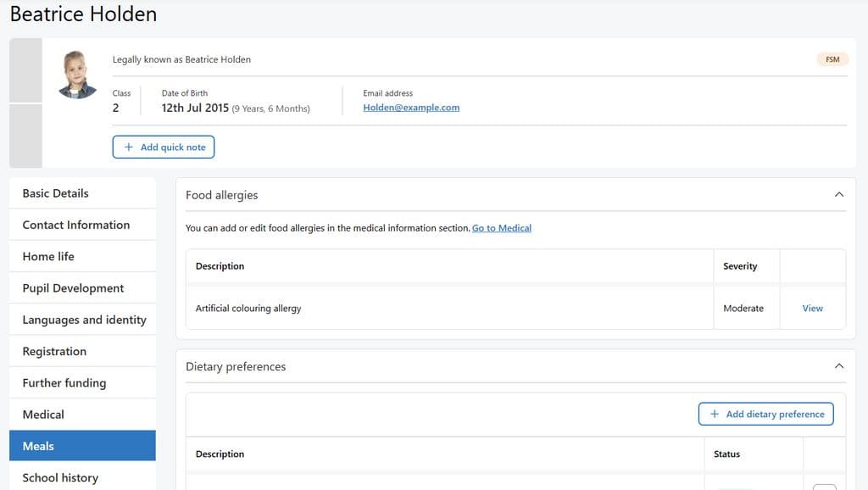
Task: Open Beatrice Holden's profile photo
Action: (x=77, y=75)
